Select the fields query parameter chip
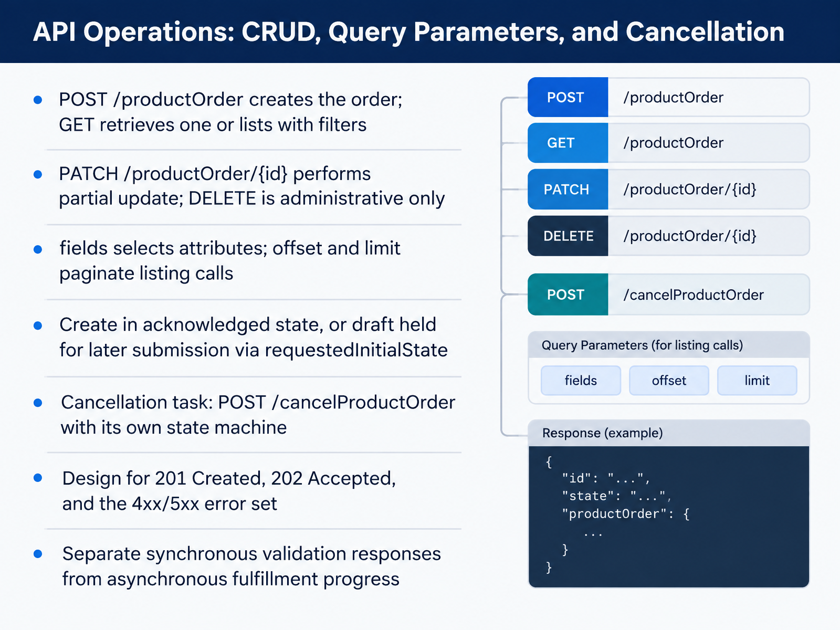 581,380
